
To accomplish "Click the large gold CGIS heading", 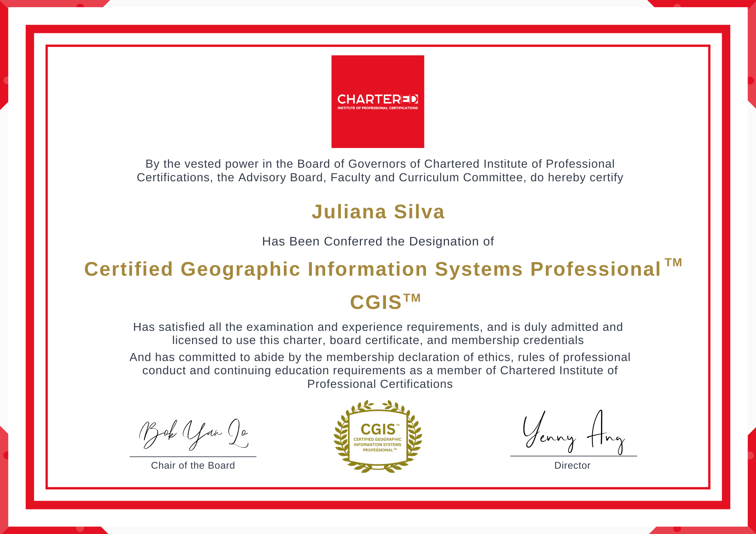I will click(375, 302).
